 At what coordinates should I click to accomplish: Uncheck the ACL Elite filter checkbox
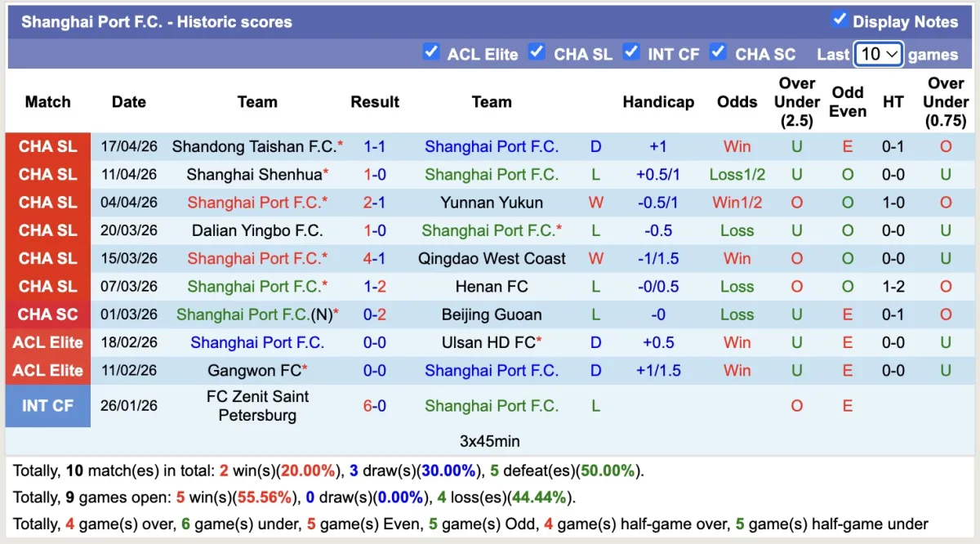point(431,52)
